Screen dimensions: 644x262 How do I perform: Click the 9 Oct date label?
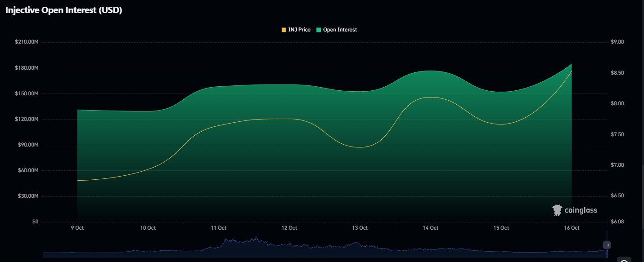[x=77, y=228]
